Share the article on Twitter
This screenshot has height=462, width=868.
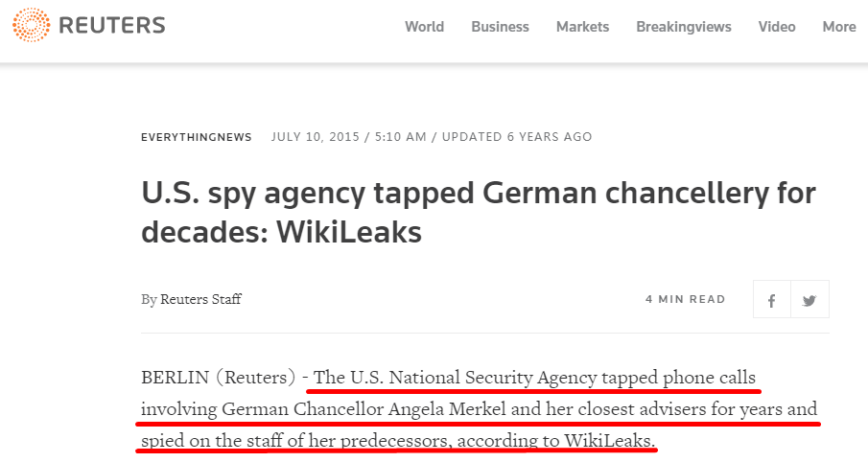pos(809,300)
